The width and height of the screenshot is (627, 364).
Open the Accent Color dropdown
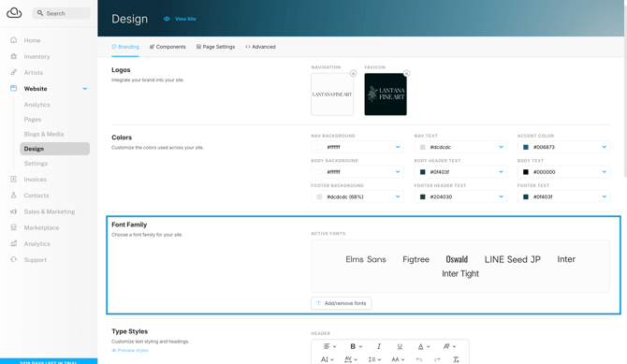(x=563, y=147)
